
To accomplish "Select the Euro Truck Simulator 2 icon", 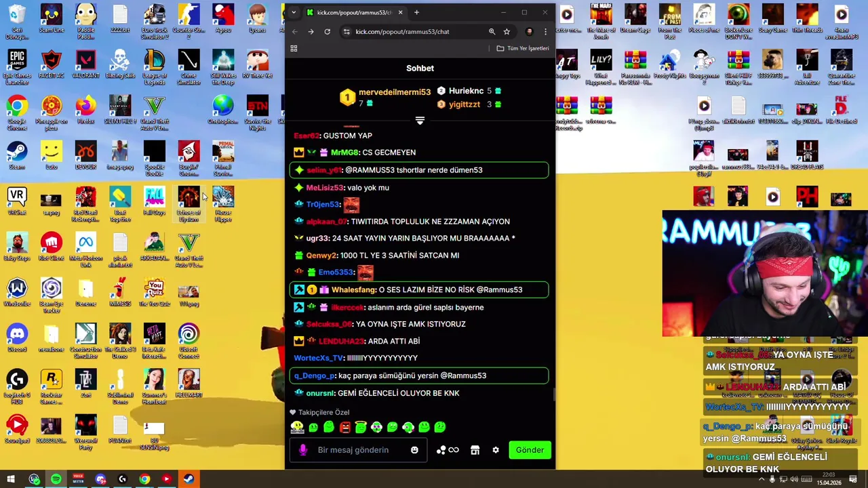I will (155, 22).
